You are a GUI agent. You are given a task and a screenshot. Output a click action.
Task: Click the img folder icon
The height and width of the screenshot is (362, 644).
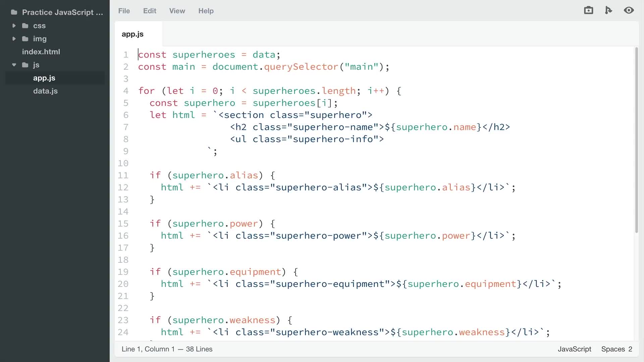(x=25, y=39)
